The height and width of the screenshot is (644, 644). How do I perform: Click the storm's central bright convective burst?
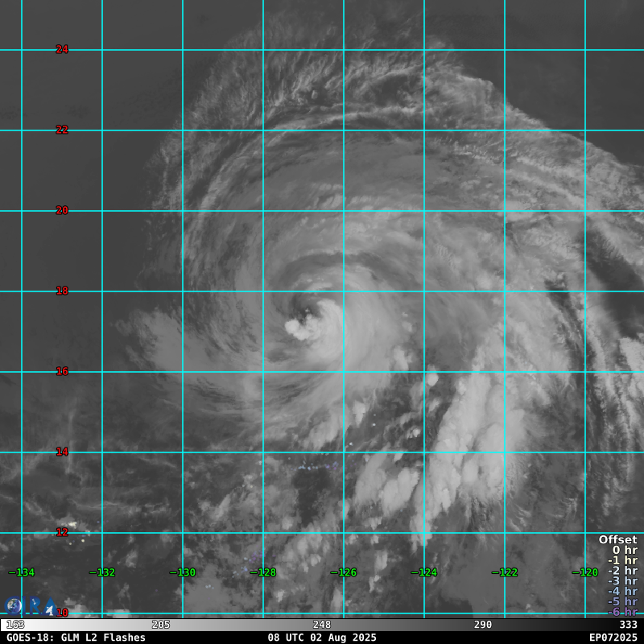pyautogui.click(x=299, y=326)
